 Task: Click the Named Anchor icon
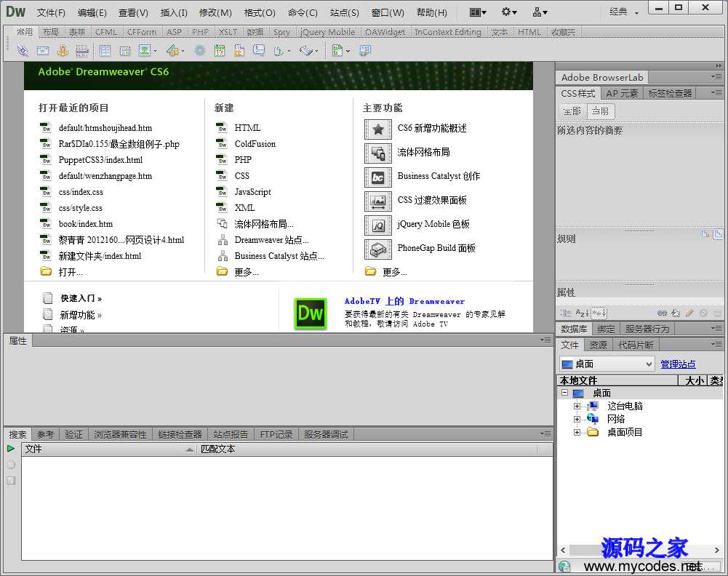(x=63, y=51)
